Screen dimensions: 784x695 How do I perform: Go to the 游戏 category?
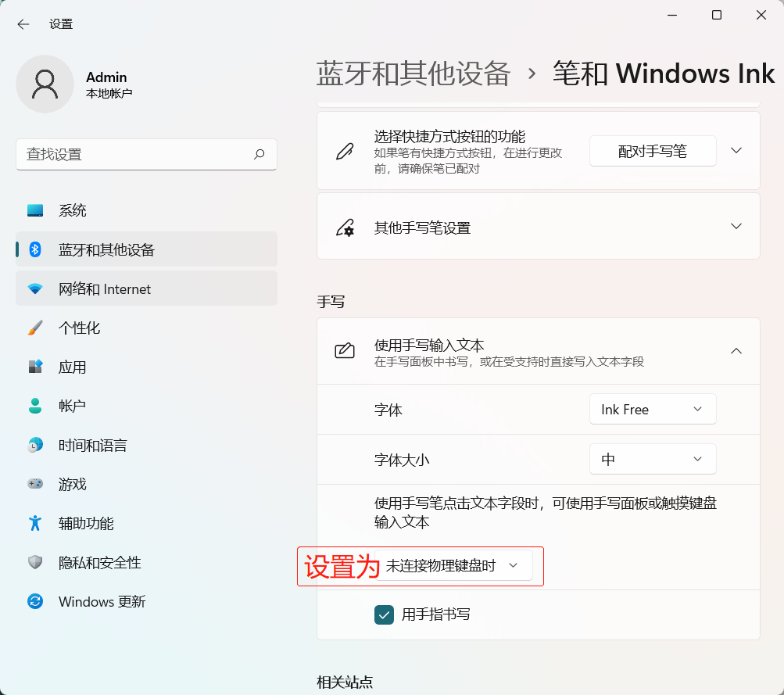(x=146, y=484)
